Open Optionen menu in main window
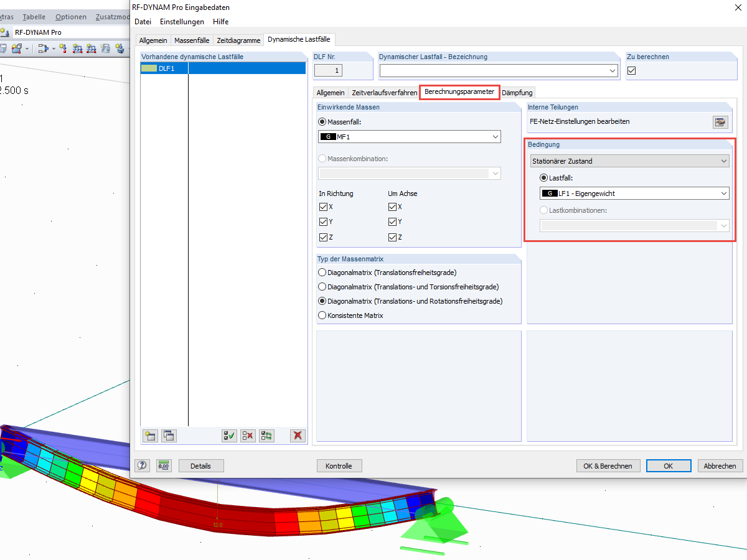Viewport: 747px width, 560px height. coord(70,17)
